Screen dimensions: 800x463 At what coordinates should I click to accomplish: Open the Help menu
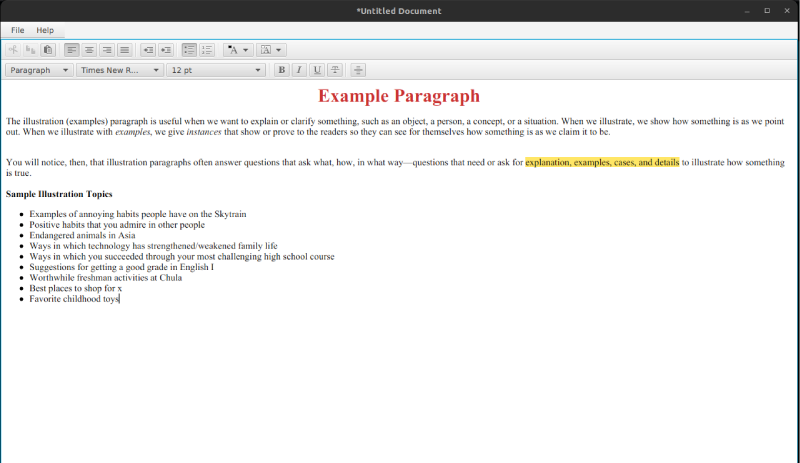pyautogui.click(x=45, y=30)
